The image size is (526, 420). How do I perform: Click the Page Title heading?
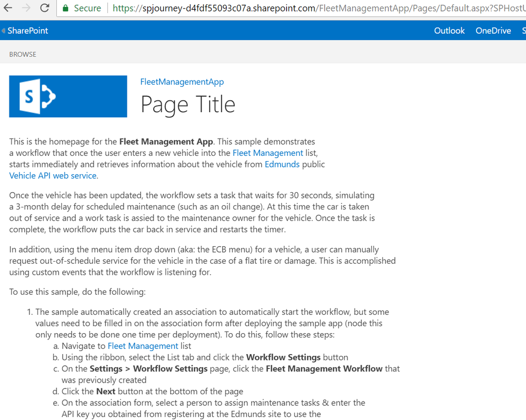pos(188,105)
